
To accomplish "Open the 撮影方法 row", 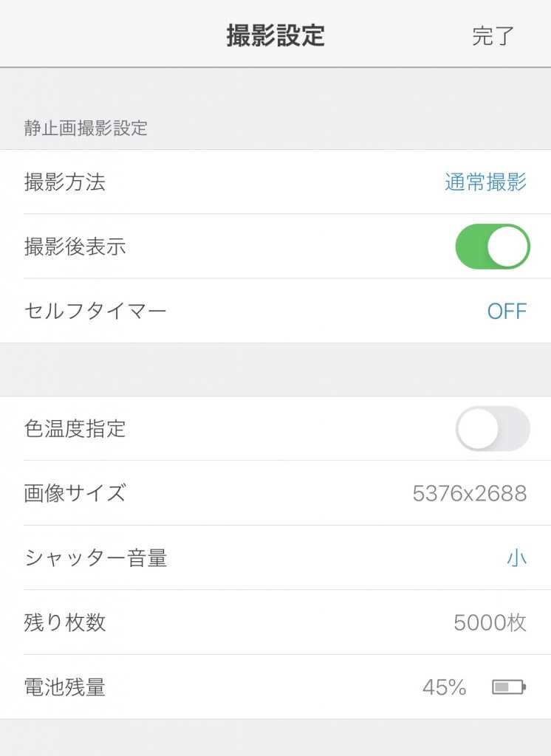I will [275, 182].
